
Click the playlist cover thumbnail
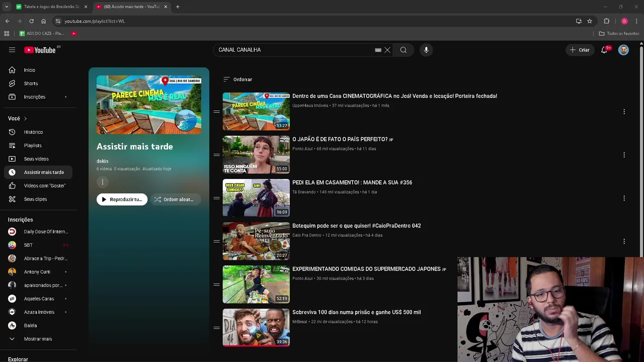pyautogui.click(x=149, y=105)
